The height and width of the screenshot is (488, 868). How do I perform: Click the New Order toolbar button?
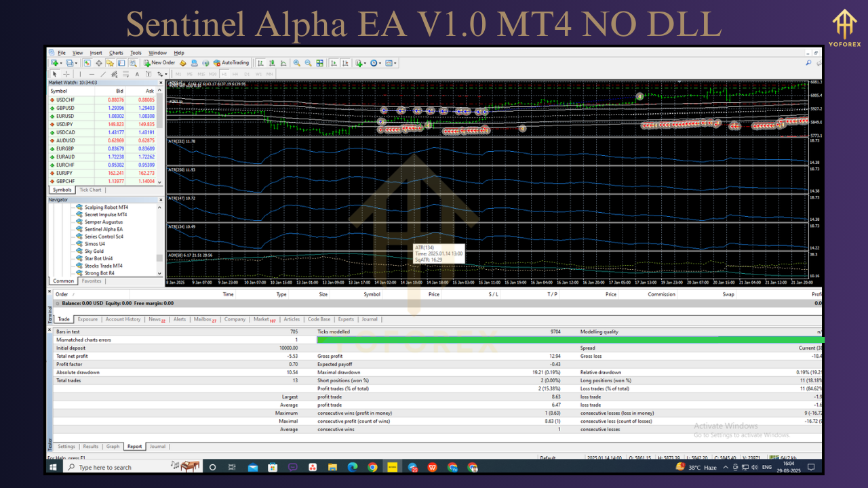160,63
